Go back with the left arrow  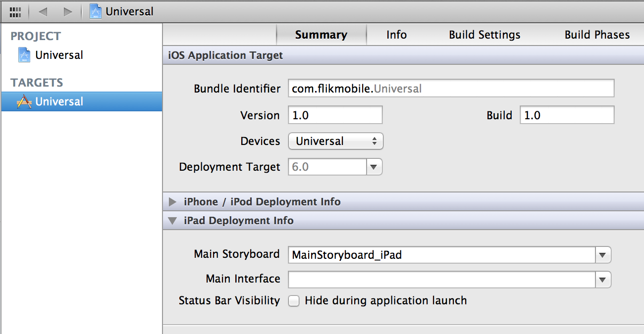pyautogui.click(x=43, y=11)
